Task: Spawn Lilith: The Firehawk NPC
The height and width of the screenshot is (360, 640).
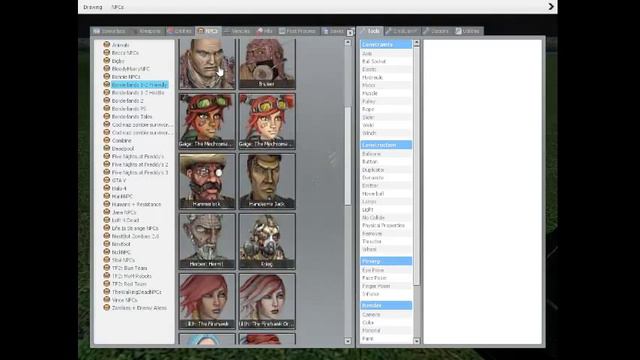Action: pyautogui.click(x=207, y=301)
